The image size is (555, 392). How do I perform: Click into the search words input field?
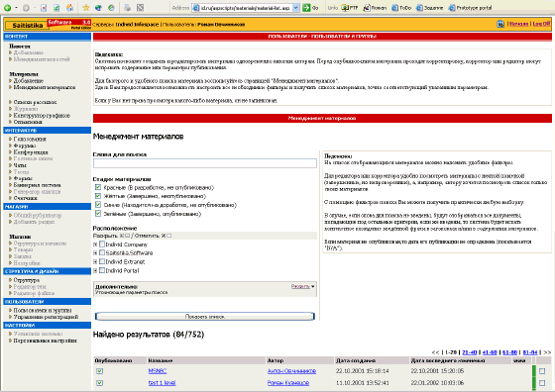coord(205,163)
